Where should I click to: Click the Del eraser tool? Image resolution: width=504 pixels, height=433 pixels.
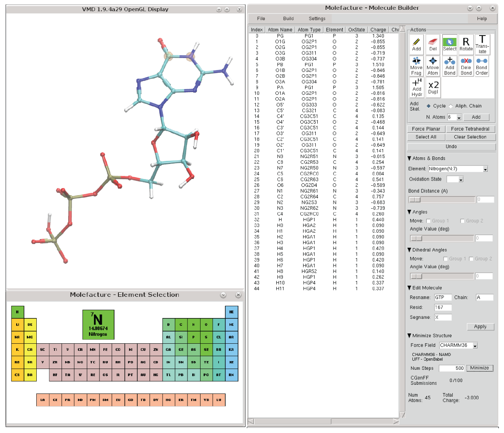433,44
